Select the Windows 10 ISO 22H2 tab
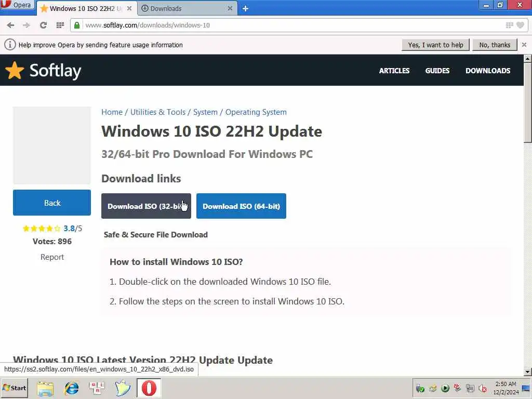 click(87, 8)
